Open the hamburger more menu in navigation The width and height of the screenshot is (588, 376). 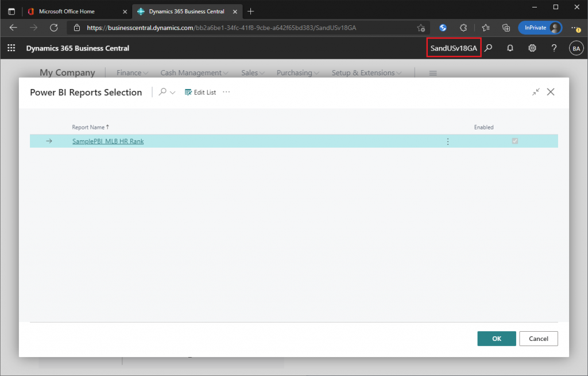pyautogui.click(x=433, y=73)
